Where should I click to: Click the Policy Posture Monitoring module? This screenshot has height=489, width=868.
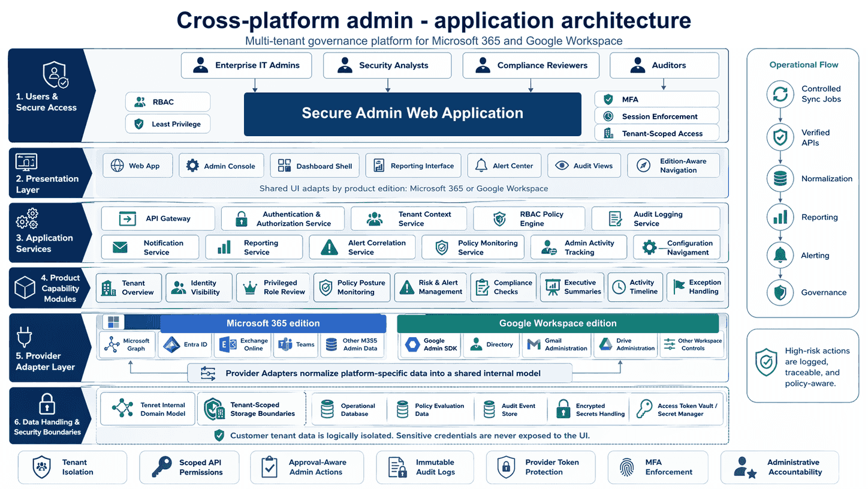[352, 287]
